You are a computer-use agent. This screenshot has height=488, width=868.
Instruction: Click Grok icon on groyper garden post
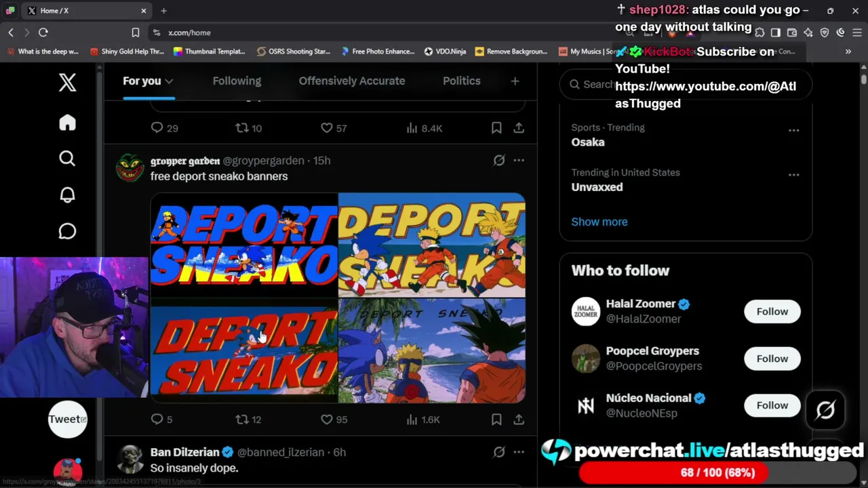499,161
